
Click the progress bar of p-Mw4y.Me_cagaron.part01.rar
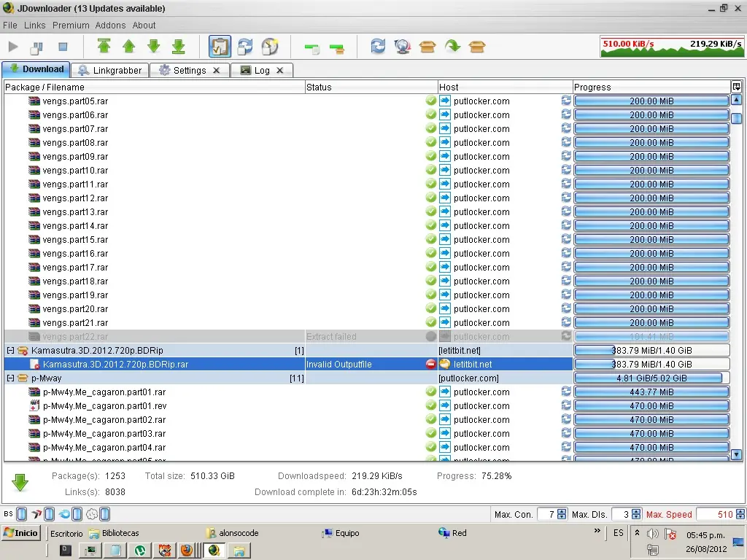coord(651,392)
